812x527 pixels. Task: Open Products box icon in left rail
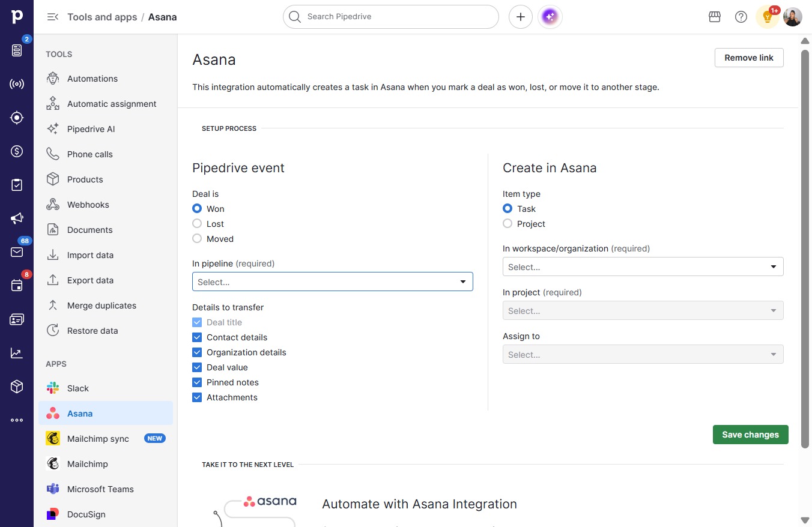[17, 387]
